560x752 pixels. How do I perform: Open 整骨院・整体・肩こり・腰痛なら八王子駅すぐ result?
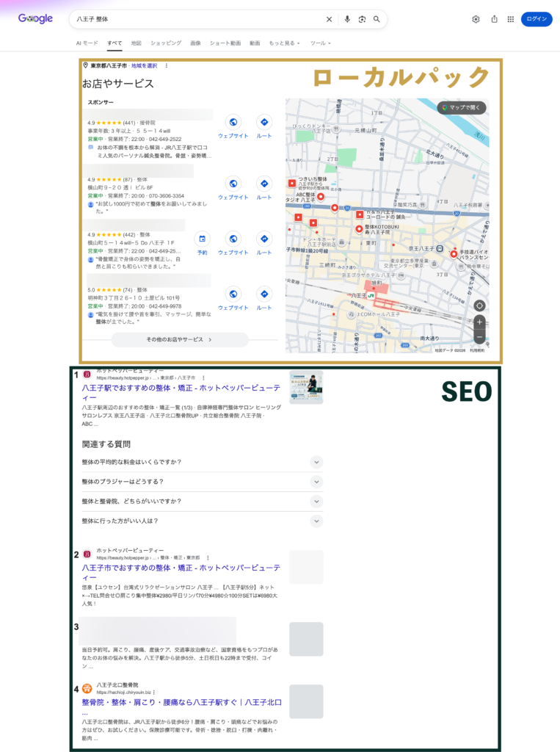point(182,702)
